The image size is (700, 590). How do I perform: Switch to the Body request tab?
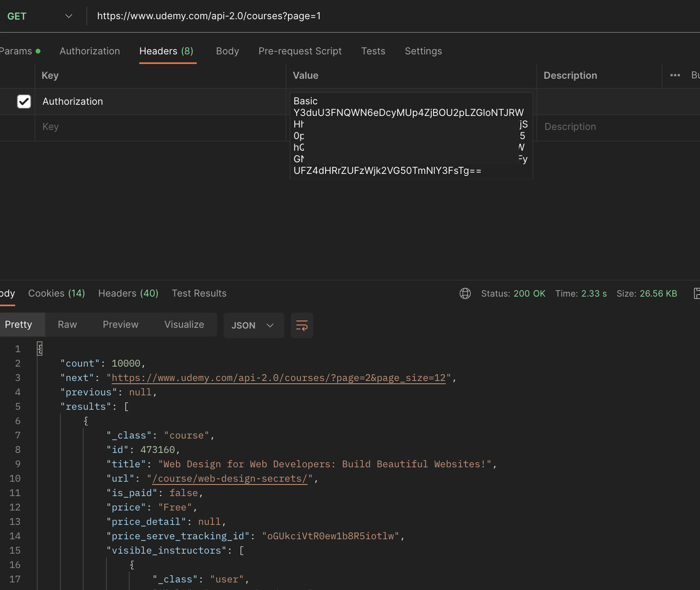(x=227, y=51)
